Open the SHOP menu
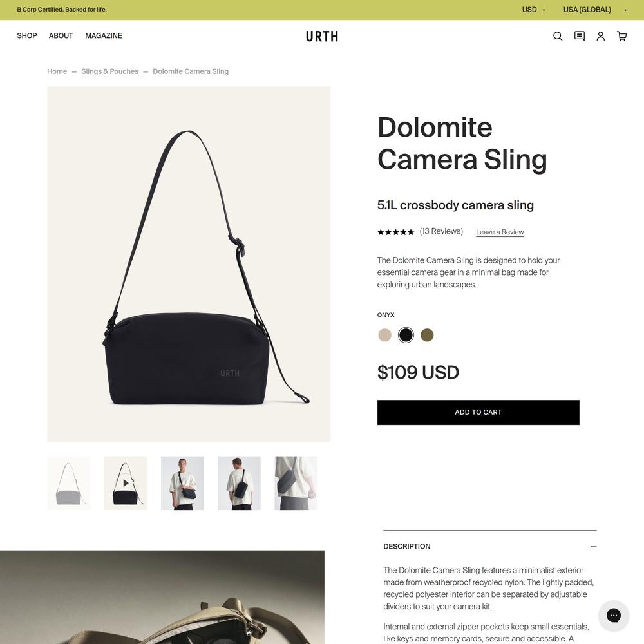 (27, 35)
